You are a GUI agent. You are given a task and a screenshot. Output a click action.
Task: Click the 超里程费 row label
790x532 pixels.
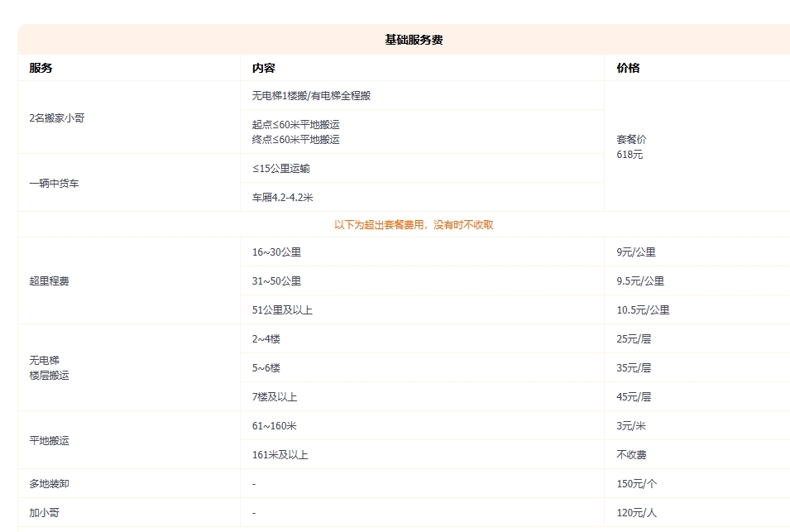[x=45, y=280]
